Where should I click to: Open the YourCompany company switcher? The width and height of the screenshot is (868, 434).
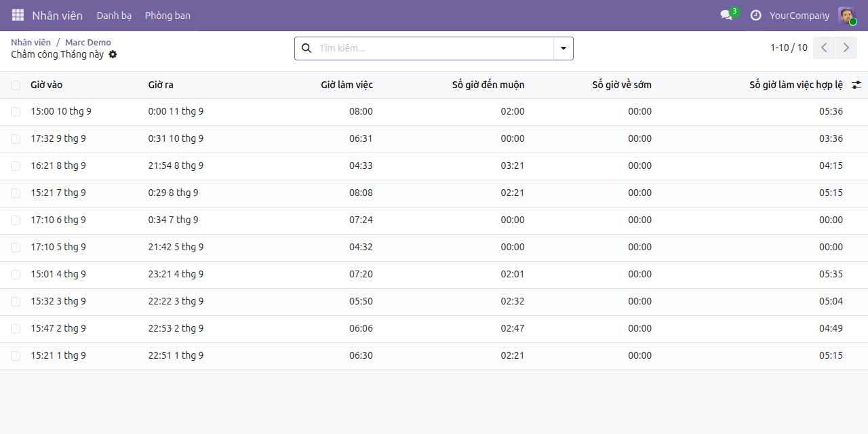(800, 15)
